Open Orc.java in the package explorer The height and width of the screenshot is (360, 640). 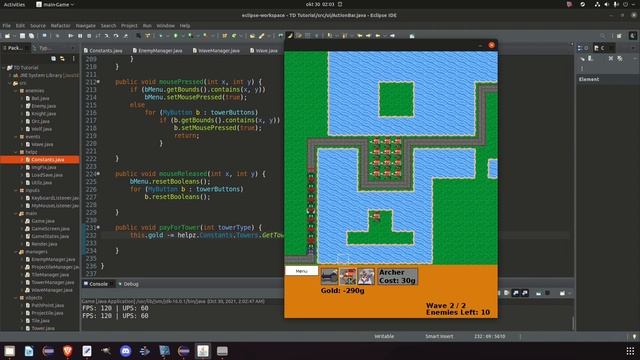[x=38, y=122]
